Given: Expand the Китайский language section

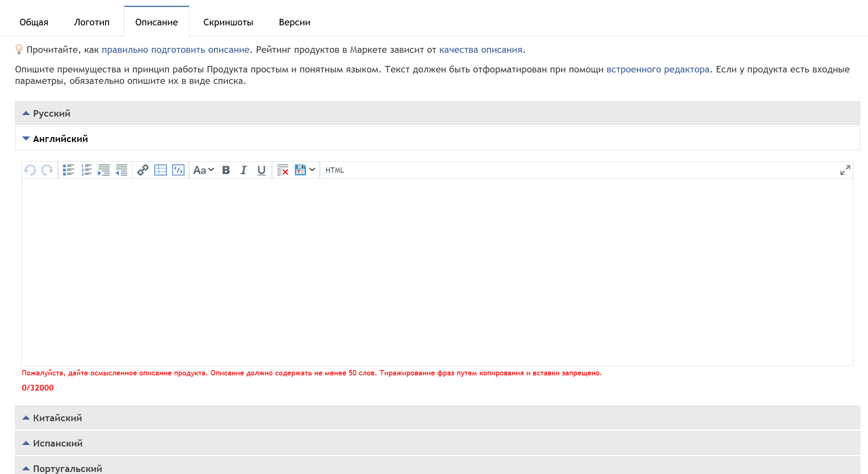Looking at the screenshot, I should [57, 418].
